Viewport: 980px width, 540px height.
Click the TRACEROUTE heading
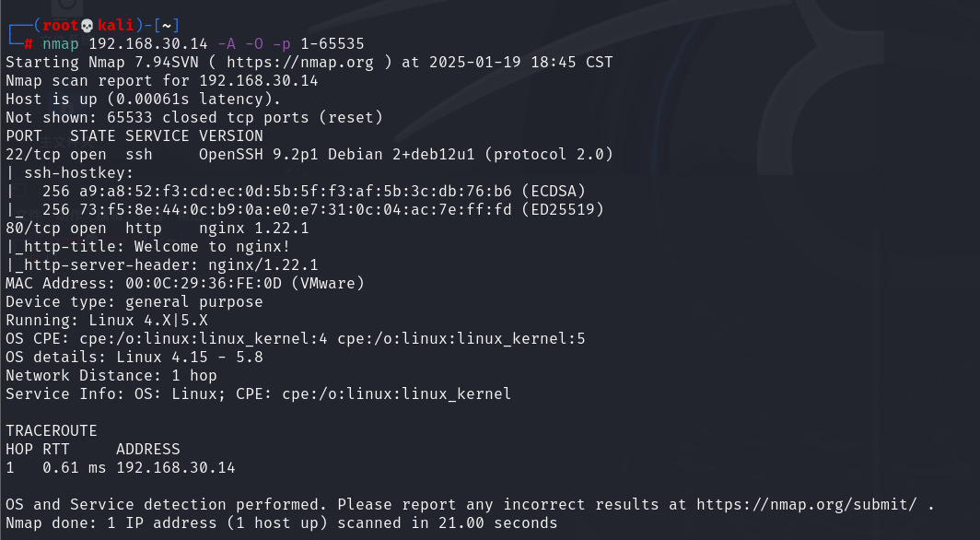pos(52,430)
